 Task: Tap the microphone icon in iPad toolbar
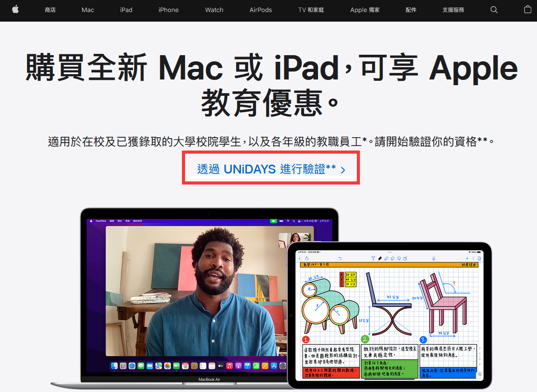click(434, 258)
